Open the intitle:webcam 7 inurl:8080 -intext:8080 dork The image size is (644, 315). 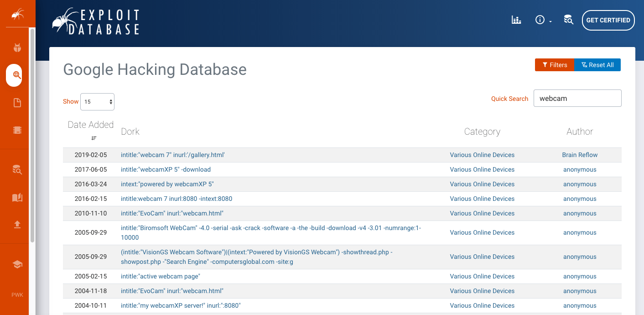click(177, 199)
